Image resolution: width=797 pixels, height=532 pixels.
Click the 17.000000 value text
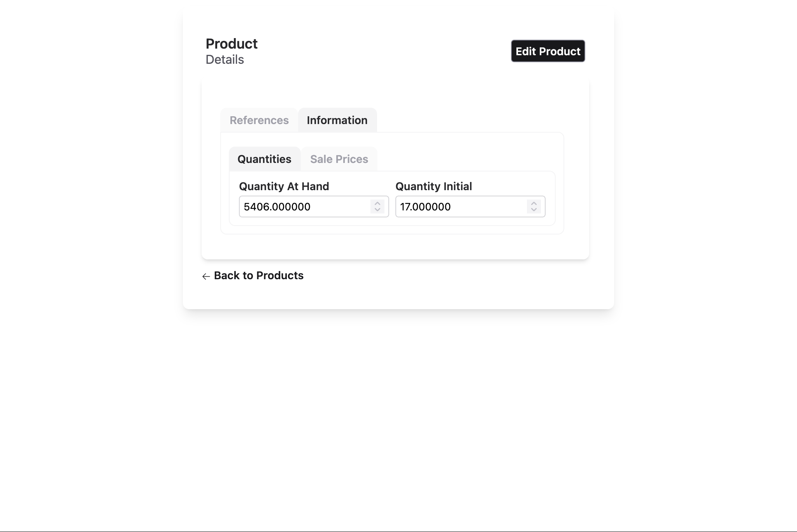pyautogui.click(x=425, y=206)
